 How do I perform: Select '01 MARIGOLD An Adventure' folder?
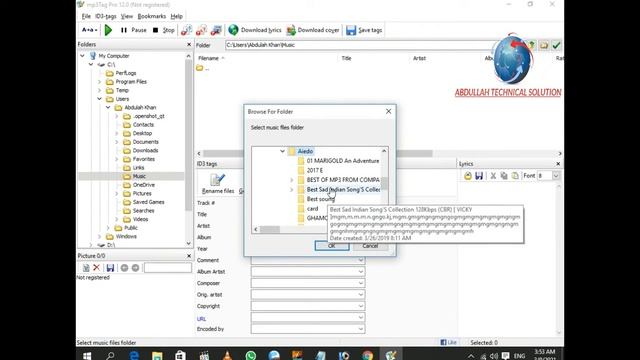[x=343, y=161]
